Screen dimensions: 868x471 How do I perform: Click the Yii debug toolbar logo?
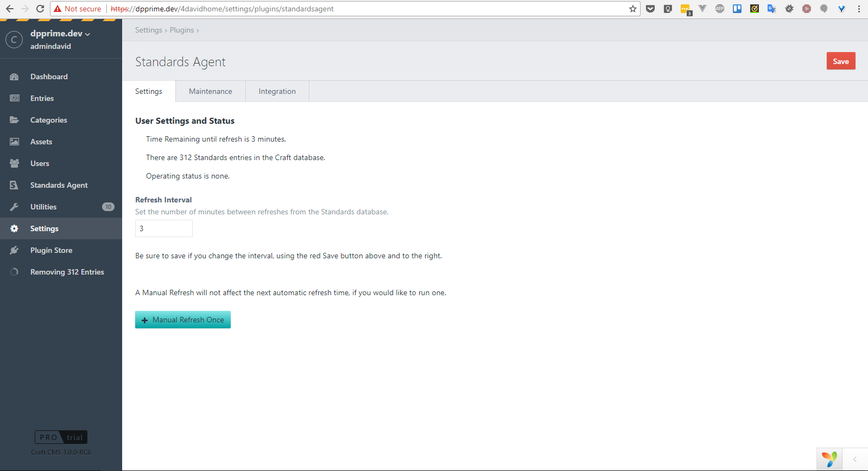[x=829, y=459]
